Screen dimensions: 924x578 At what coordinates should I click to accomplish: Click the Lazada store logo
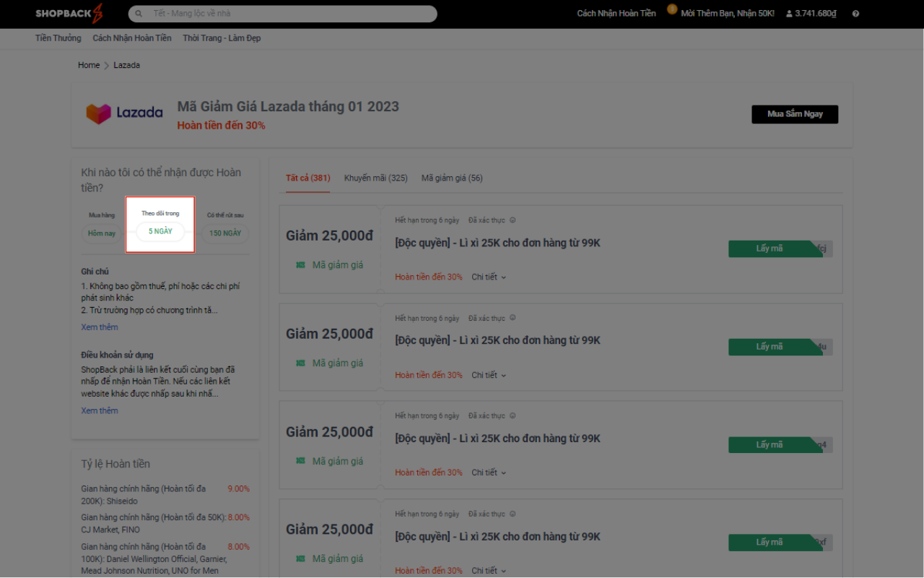[x=124, y=113]
